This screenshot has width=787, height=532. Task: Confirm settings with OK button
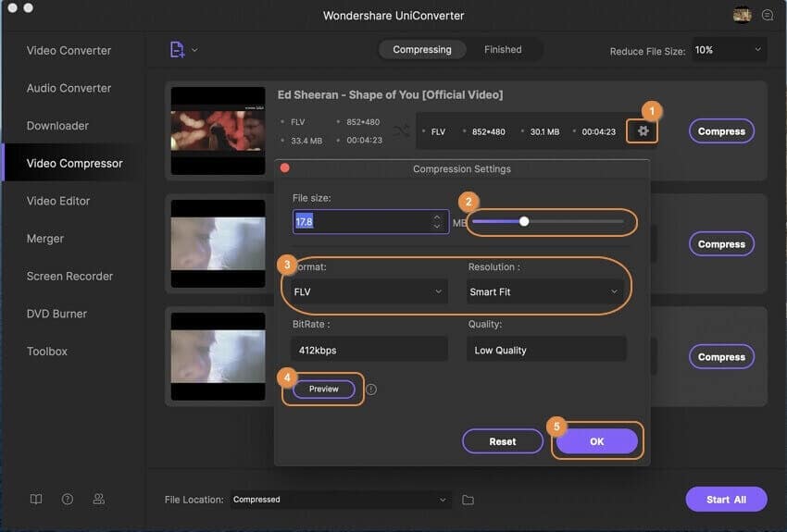597,441
